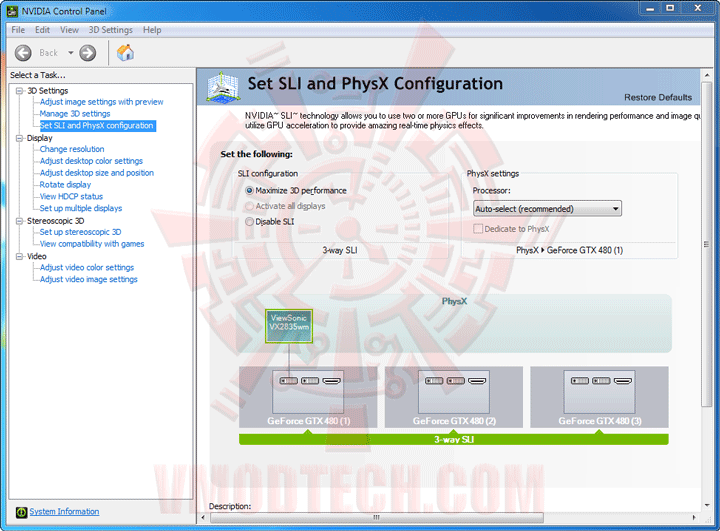Click the horizontal scrollbar right arrow
The image size is (720, 531).
click(x=694, y=518)
